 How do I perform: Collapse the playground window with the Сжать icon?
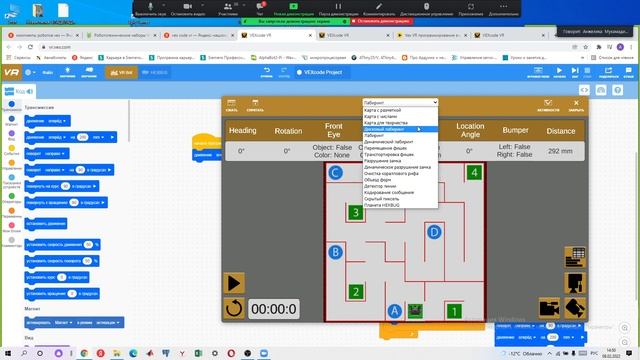pyautogui.click(x=231, y=105)
